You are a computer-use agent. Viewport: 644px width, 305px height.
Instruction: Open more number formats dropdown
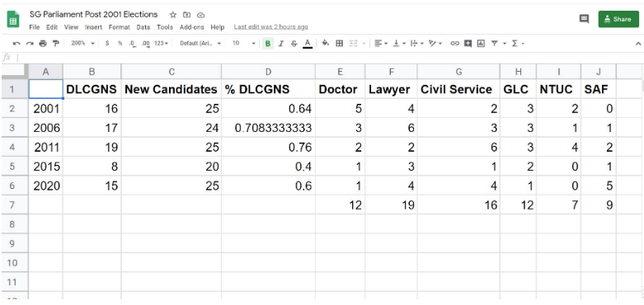(161, 43)
